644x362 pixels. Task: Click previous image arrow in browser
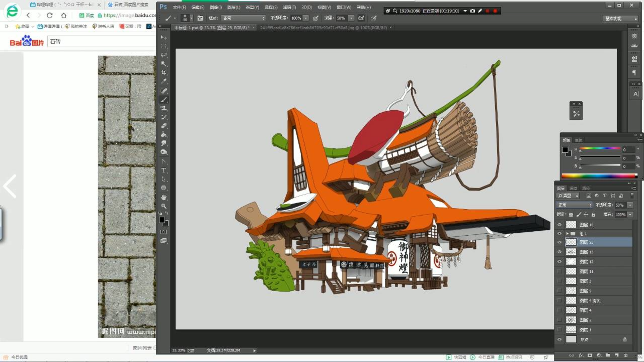click(10, 186)
